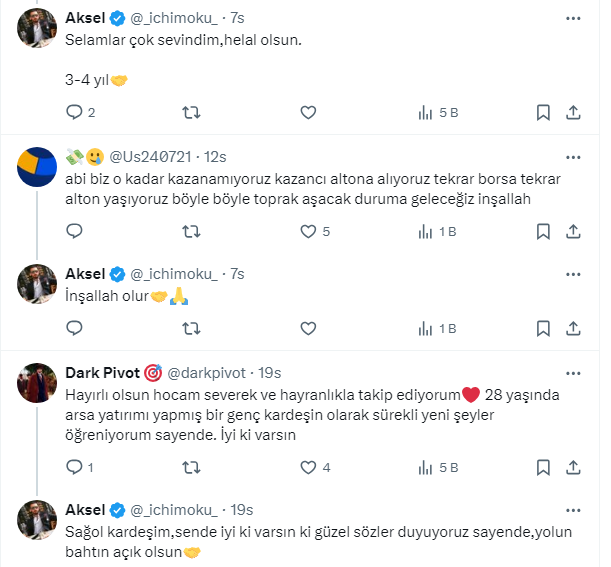The width and height of the screenshot is (611, 567).
Task: View analytics of Dark Pivot's tweet
Action: [424, 466]
